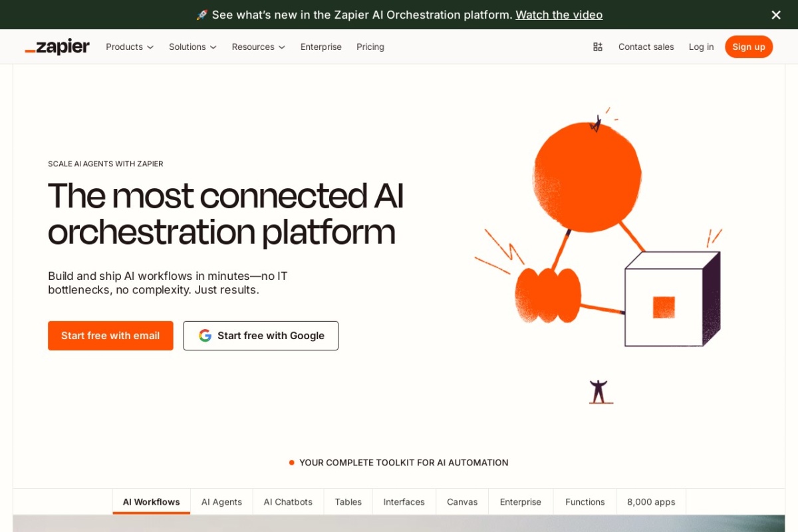Image resolution: width=798 pixels, height=532 pixels.
Task: Dismiss the announcement banner with the X
Action: pyautogui.click(x=775, y=15)
